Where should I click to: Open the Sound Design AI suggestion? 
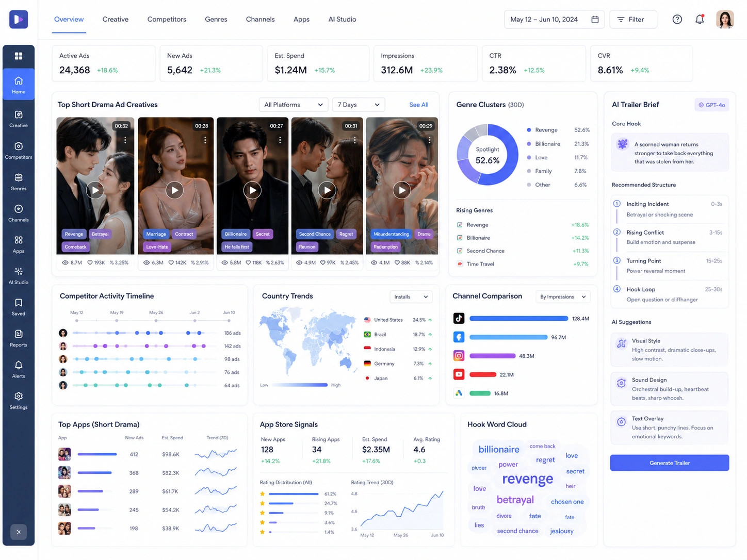pyautogui.click(x=670, y=389)
